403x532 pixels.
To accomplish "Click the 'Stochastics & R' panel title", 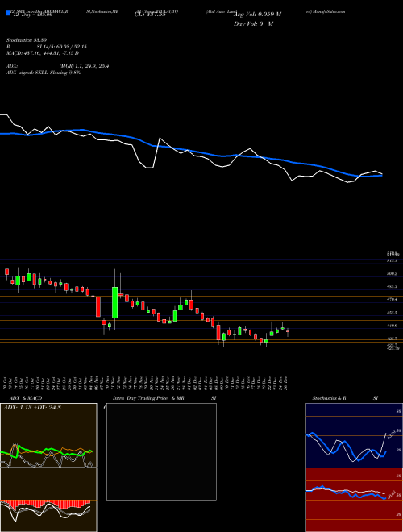I will (329, 398).
